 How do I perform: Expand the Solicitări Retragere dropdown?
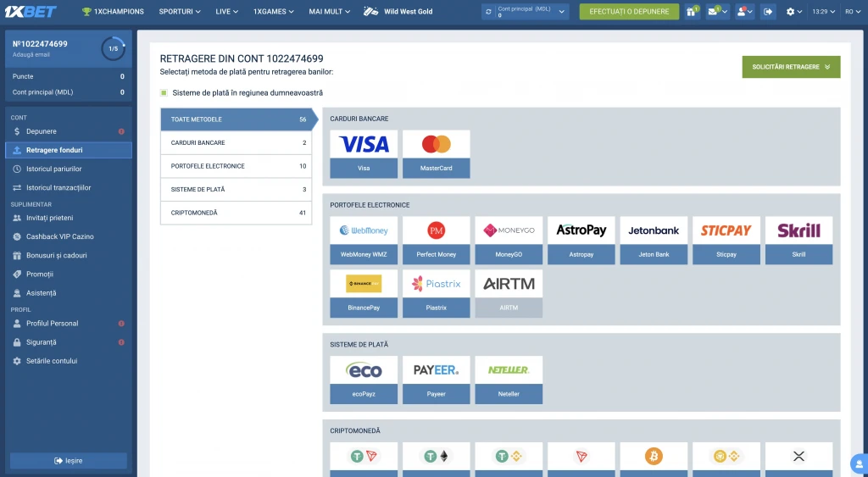[x=790, y=67]
